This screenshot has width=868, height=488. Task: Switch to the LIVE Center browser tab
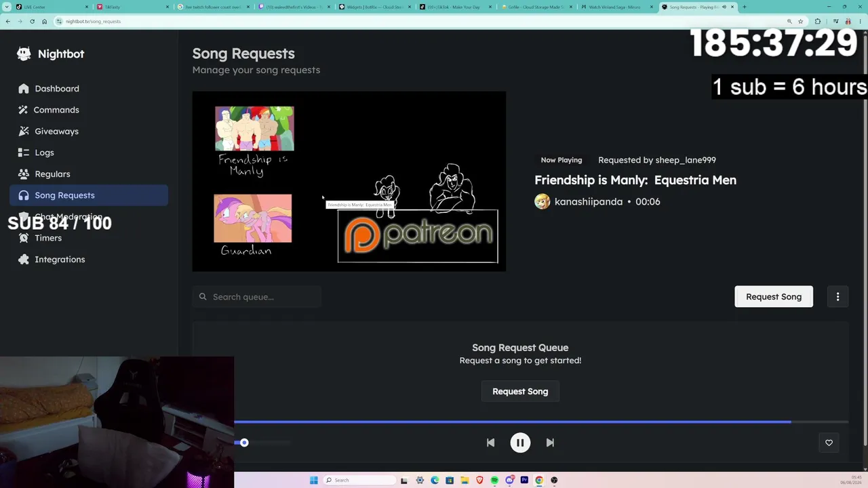pos(53,7)
